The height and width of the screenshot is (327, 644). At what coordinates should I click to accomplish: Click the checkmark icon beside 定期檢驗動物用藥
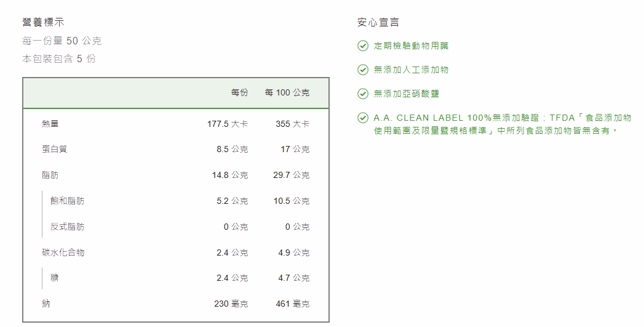(x=362, y=46)
